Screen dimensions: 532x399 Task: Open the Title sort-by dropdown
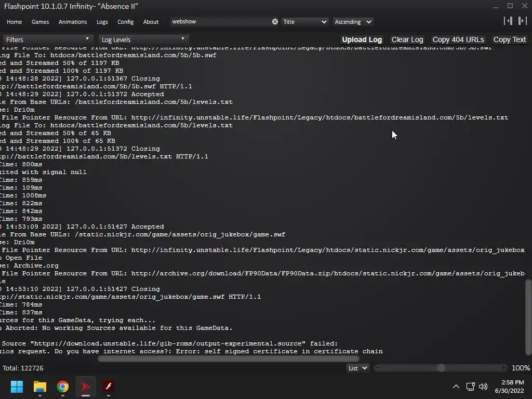[304, 22]
